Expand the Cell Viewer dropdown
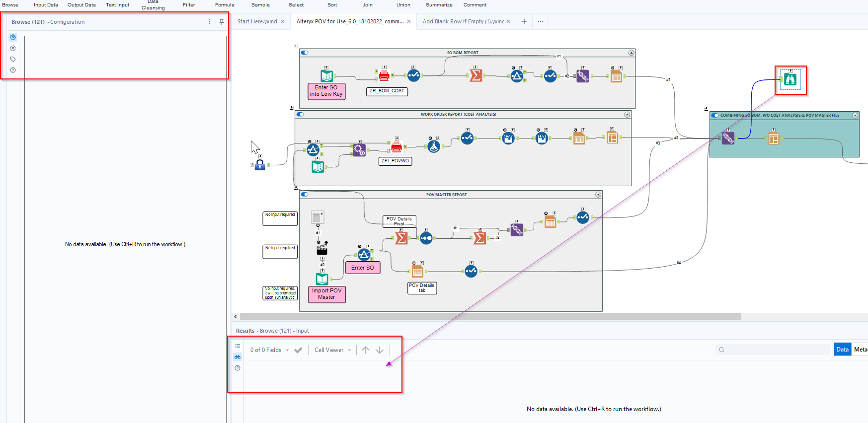Image resolution: width=868 pixels, height=423 pixels. (332, 350)
